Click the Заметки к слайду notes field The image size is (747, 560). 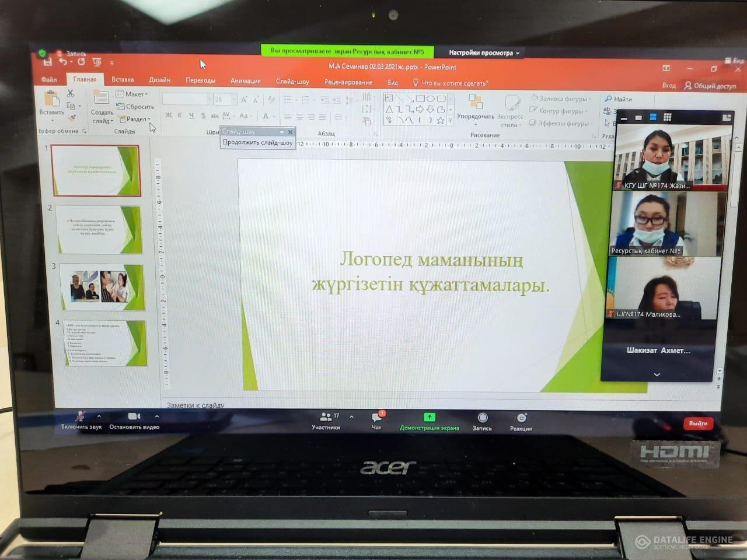click(x=196, y=405)
